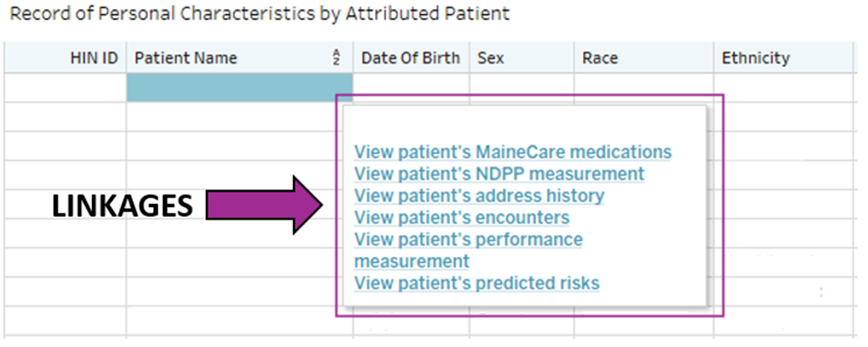Select the HIN ID column header
The width and height of the screenshot is (868, 347).
tap(94, 57)
